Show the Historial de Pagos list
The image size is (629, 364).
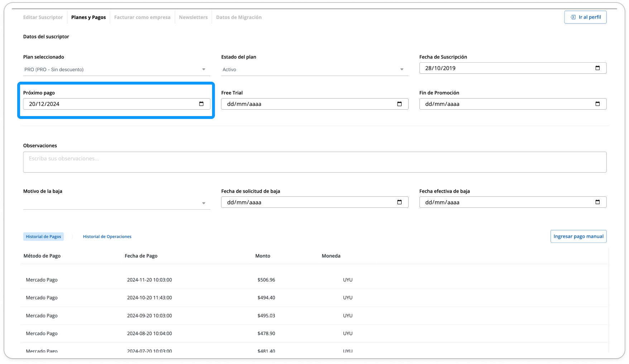click(43, 236)
